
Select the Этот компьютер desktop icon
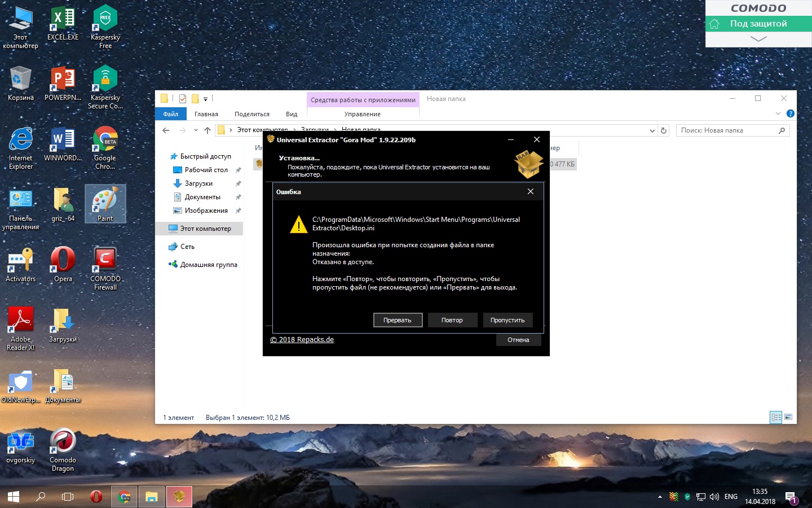pyautogui.click(x=21, y=27)
